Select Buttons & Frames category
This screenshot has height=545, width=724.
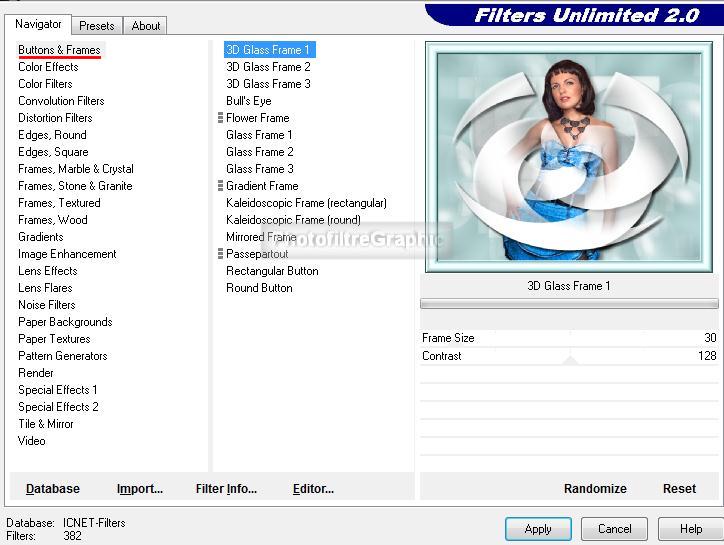tap(59, 50)
